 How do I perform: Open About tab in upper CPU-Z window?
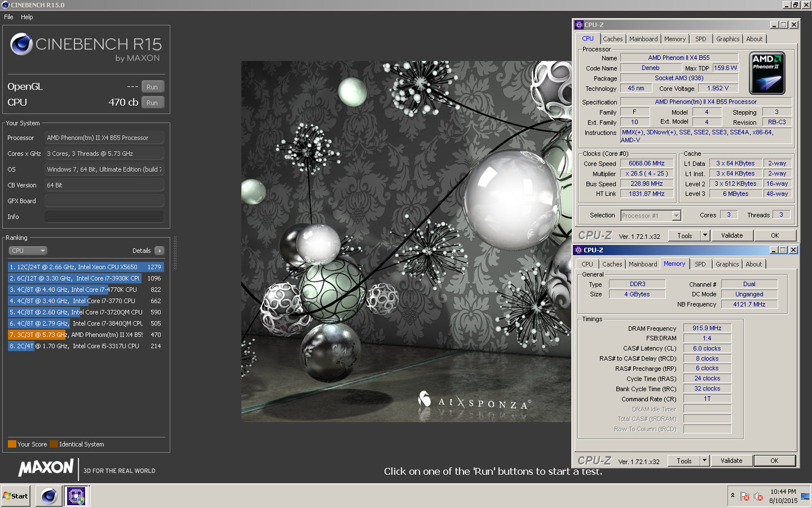[x=754, y=39]
